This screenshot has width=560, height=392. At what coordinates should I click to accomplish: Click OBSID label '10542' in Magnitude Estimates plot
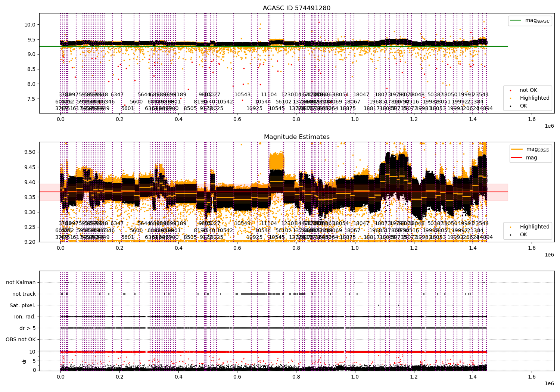click(225, 231)
